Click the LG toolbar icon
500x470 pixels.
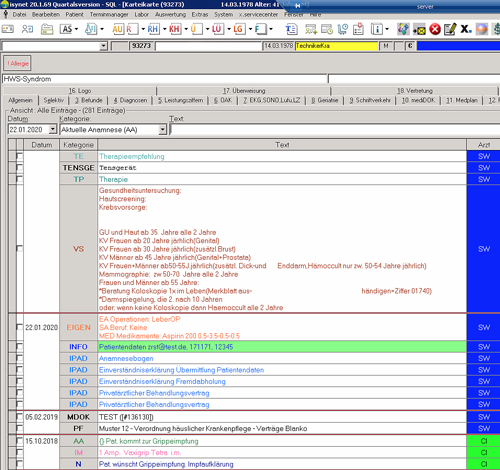(238, 29)
